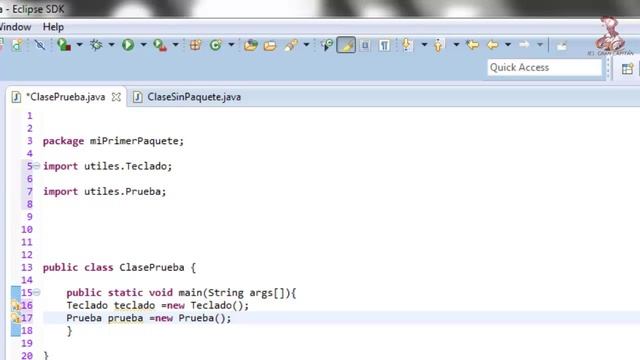The image size is (640, 360).
Task: Click the Back navigation arrow icon
Action: (493, 44)
